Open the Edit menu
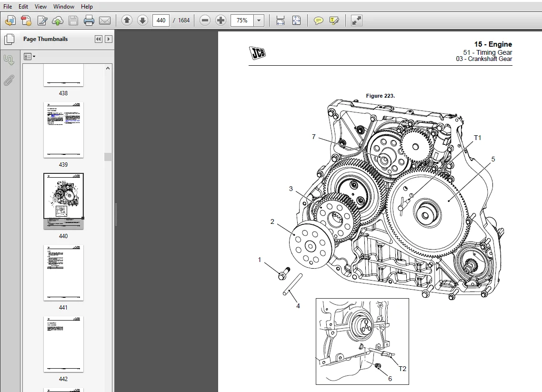The height and width of the screenshot is (392, 542). click(23, 7)
